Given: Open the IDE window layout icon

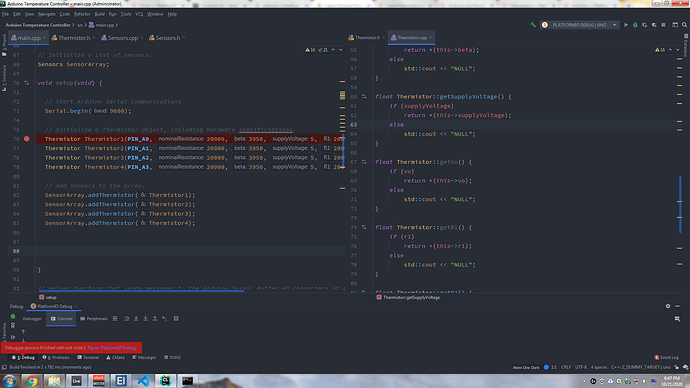Looking at the screenshot, I should pyautogui.click(x=675, y=25).
